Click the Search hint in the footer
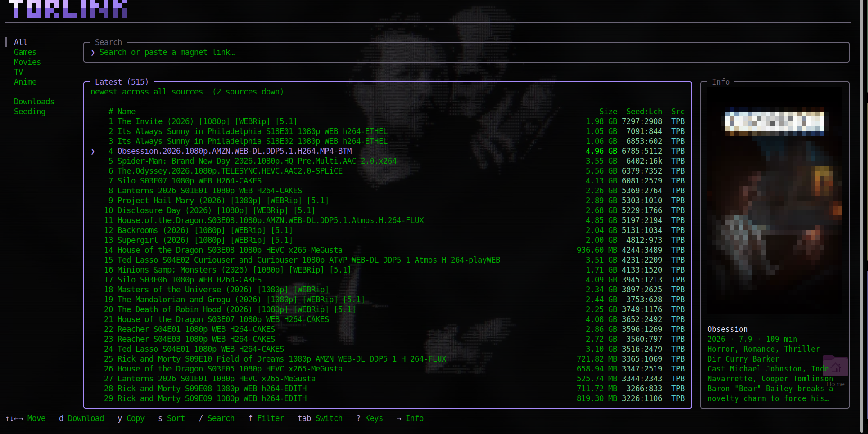 (217, 418)
